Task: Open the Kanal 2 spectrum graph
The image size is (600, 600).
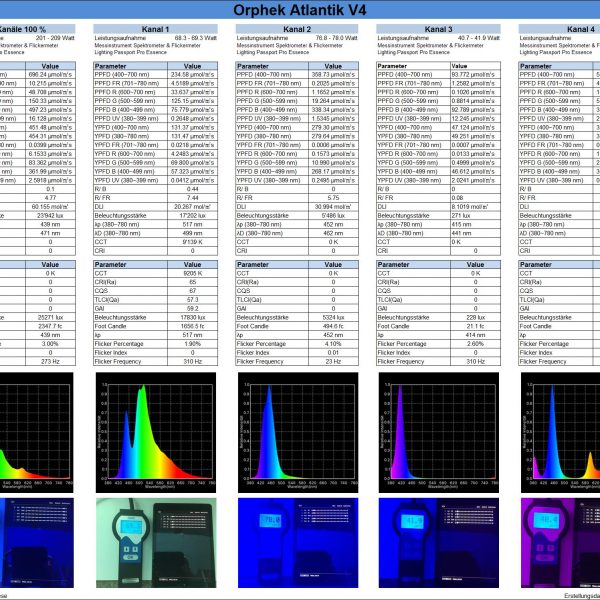Action: 298,432
